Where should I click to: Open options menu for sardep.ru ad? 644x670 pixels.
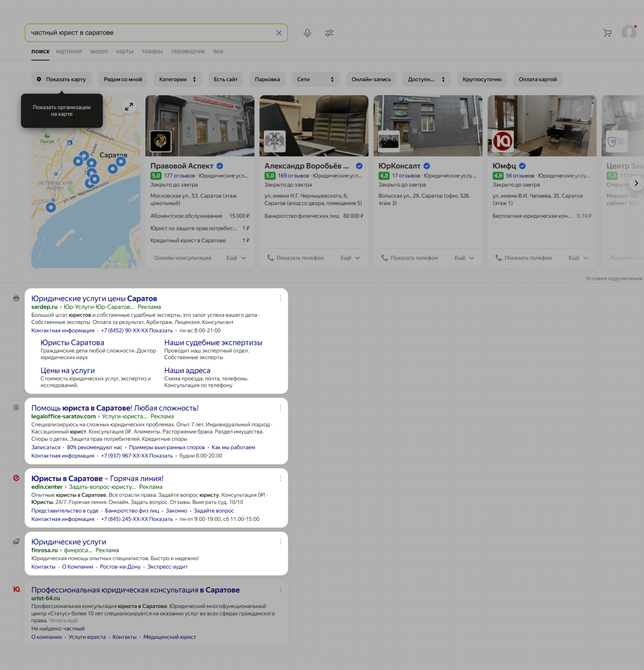280,298
